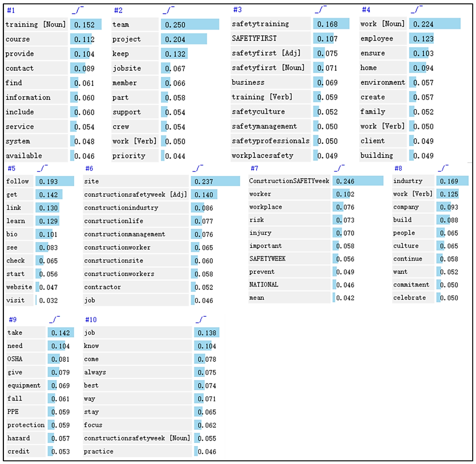The width and height of the screenshot is (476, 464).
Task: Click the sort curve icon in topic #7
Action: [x=339, y=168]
